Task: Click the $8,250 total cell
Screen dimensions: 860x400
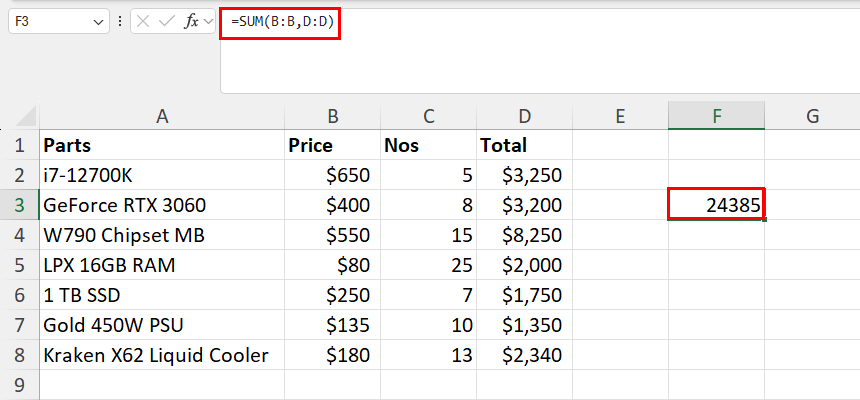Action: [x=524, y=235]
